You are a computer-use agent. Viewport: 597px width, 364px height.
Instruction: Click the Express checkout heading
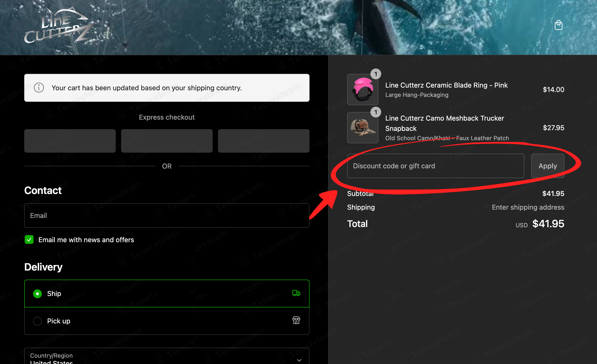(x=167, y=117)
